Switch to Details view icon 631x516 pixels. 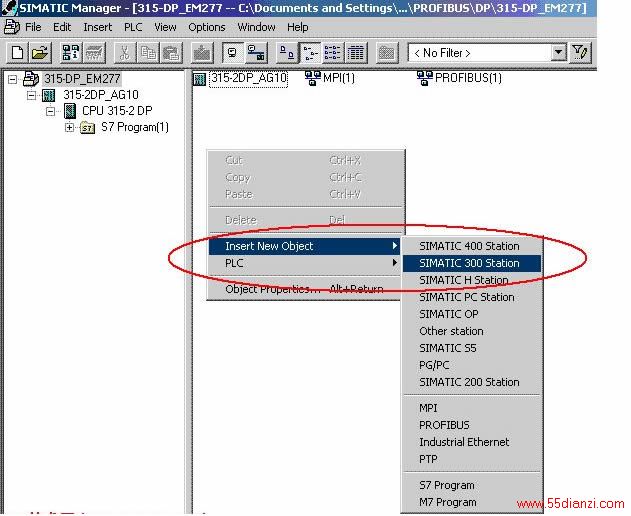[356, 53]
